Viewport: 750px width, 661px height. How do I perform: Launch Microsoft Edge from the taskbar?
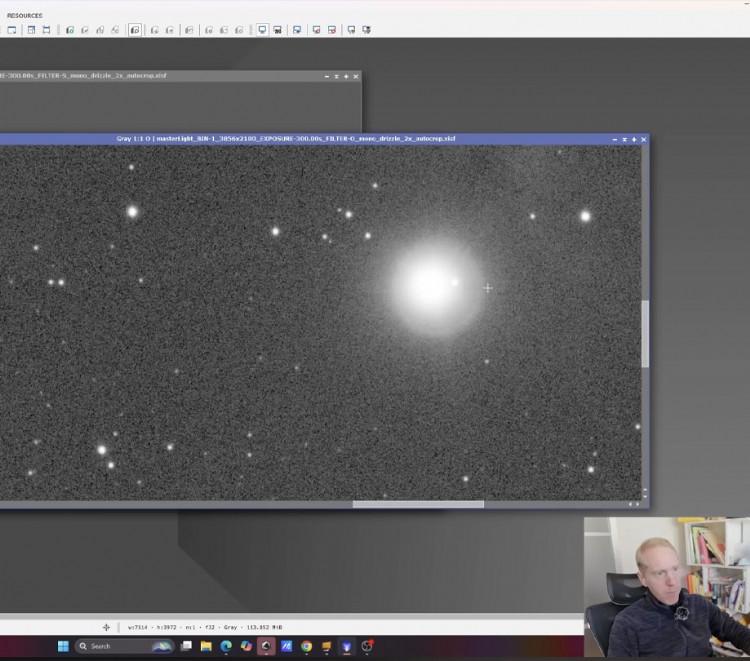[226, 646]
